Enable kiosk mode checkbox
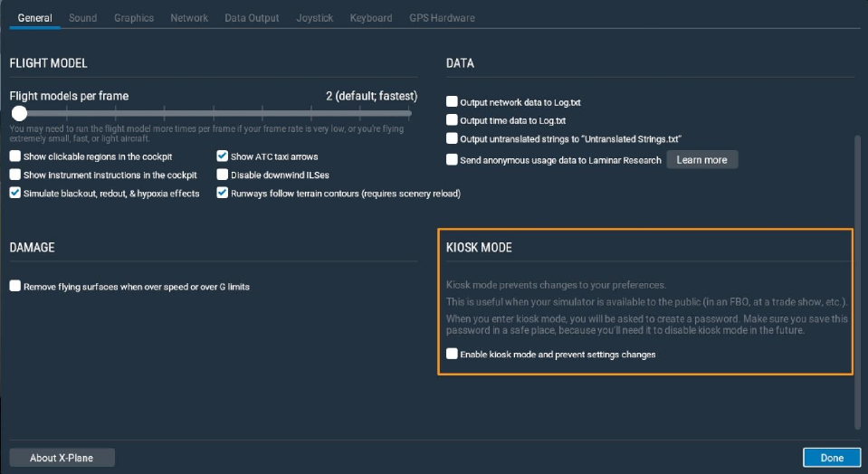Image resolution: width=868 pixels, height=474 pixels. point(452,354)
